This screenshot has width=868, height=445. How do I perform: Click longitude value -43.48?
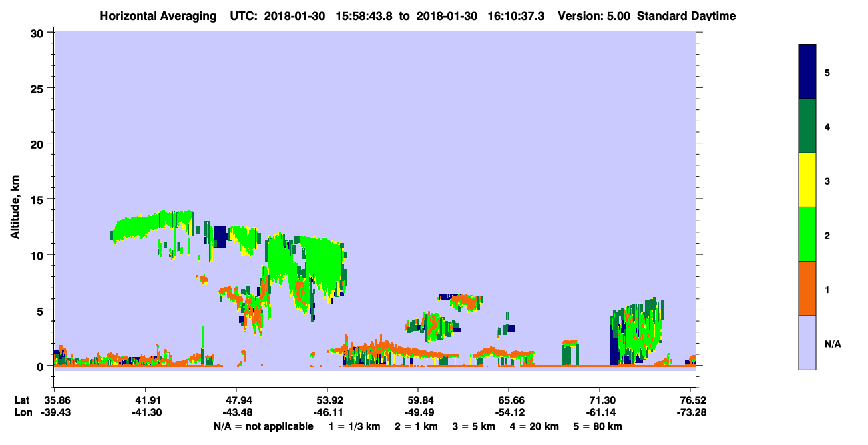point(236,412)
